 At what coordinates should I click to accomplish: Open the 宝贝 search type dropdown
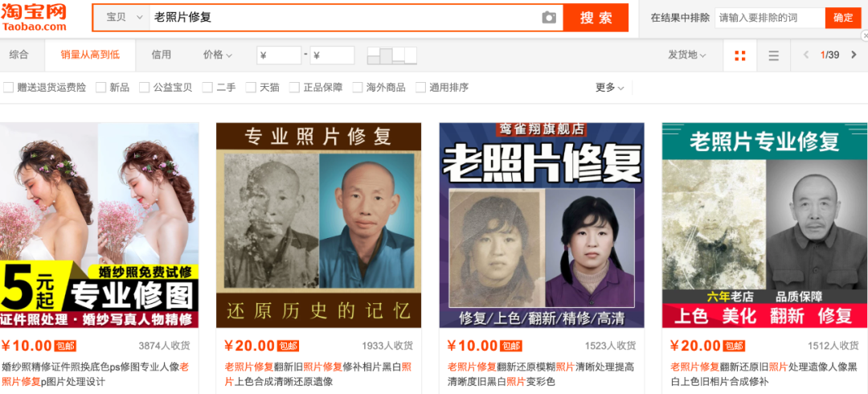point(122,18)
